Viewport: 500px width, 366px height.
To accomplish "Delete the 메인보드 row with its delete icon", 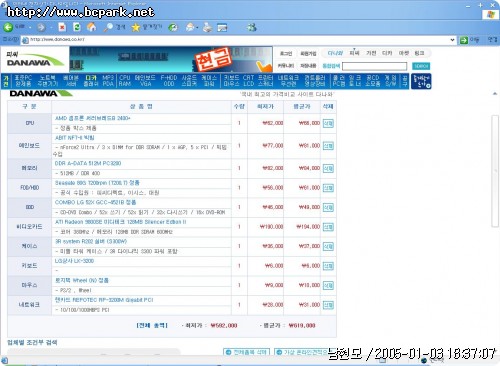I will tap(328, 146).
